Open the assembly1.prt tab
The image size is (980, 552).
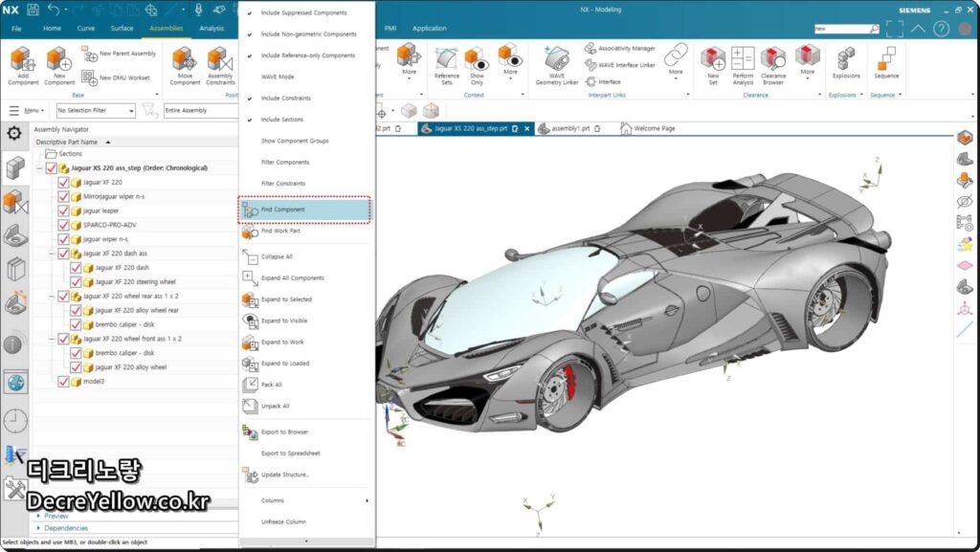click(x=569, y=128)
